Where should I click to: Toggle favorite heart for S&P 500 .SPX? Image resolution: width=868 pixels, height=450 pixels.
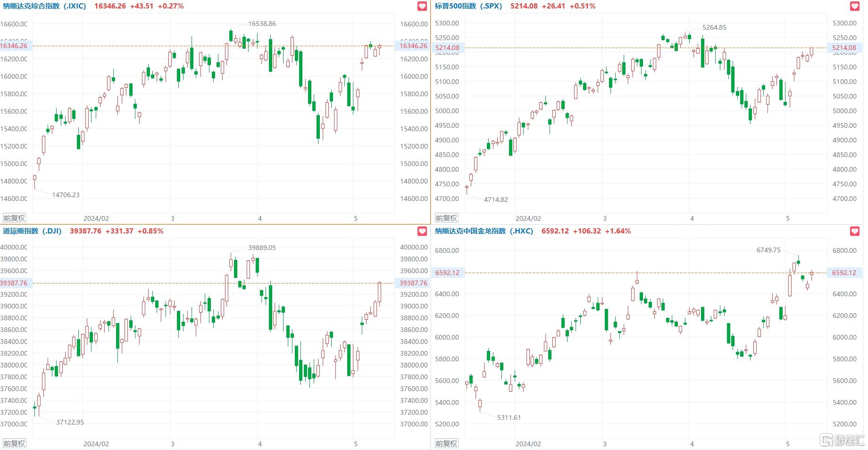coord(855,6)
